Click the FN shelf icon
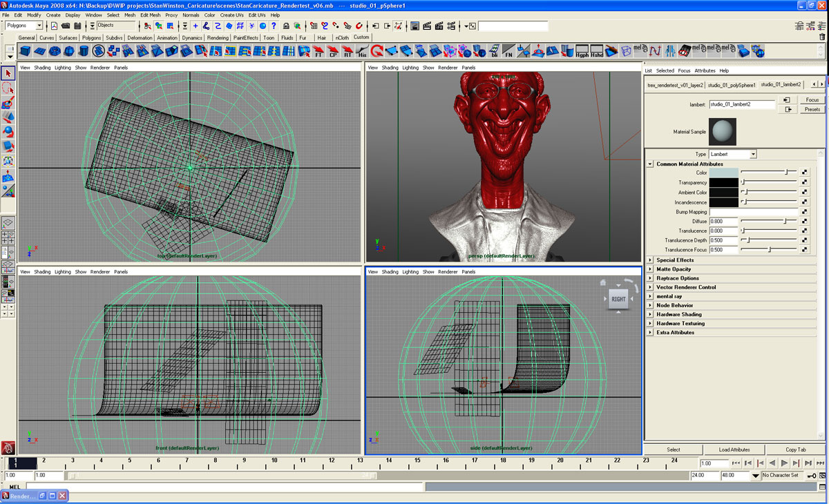This screenshot has height=504, width=829. [508, 51]
